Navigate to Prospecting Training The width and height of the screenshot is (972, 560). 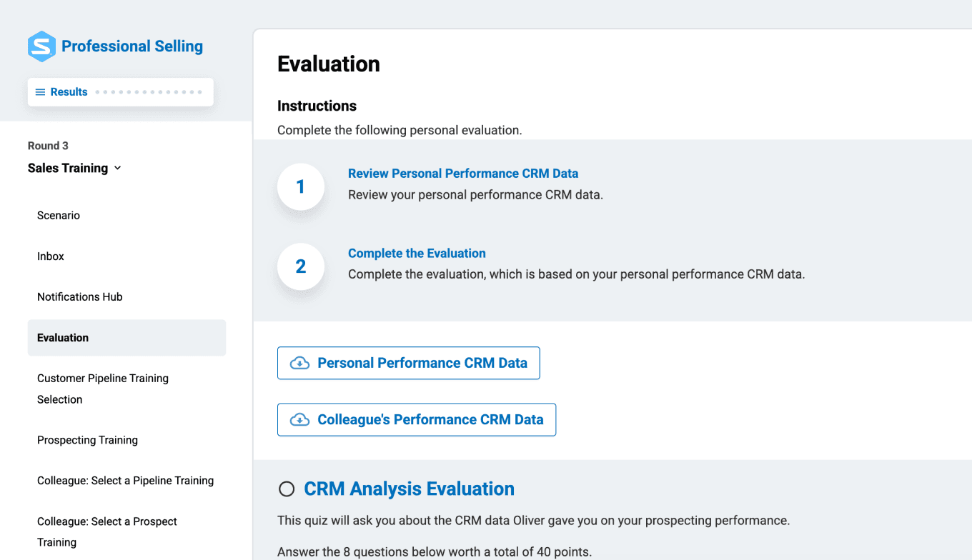(x=87, y=440)
